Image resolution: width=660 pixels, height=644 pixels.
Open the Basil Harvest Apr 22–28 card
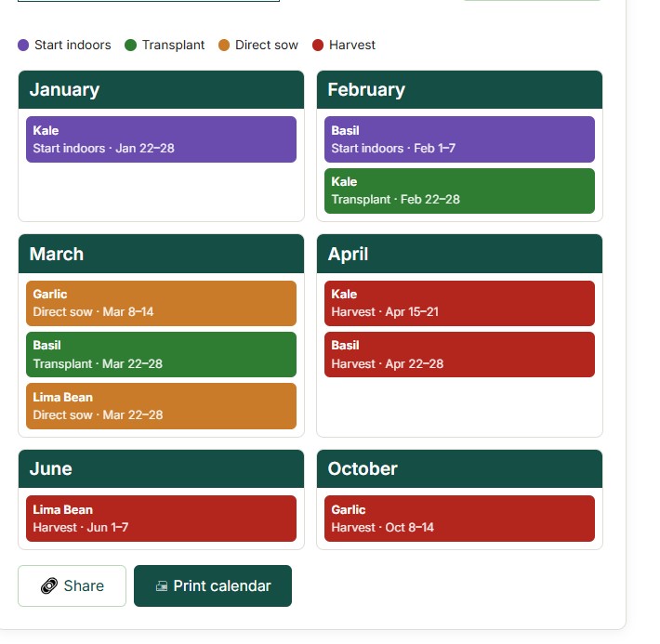click(x=459, y=354)
